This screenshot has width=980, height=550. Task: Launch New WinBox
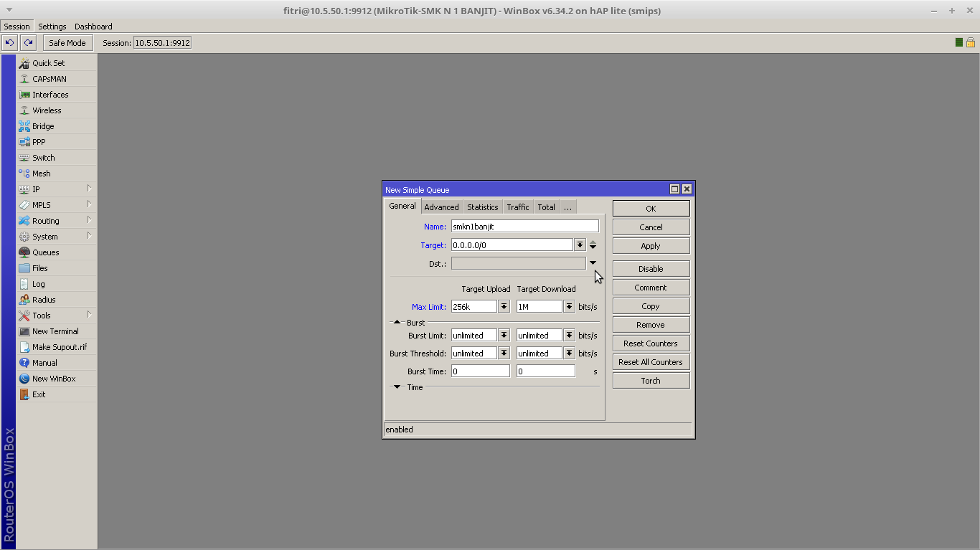click(56, 379)
